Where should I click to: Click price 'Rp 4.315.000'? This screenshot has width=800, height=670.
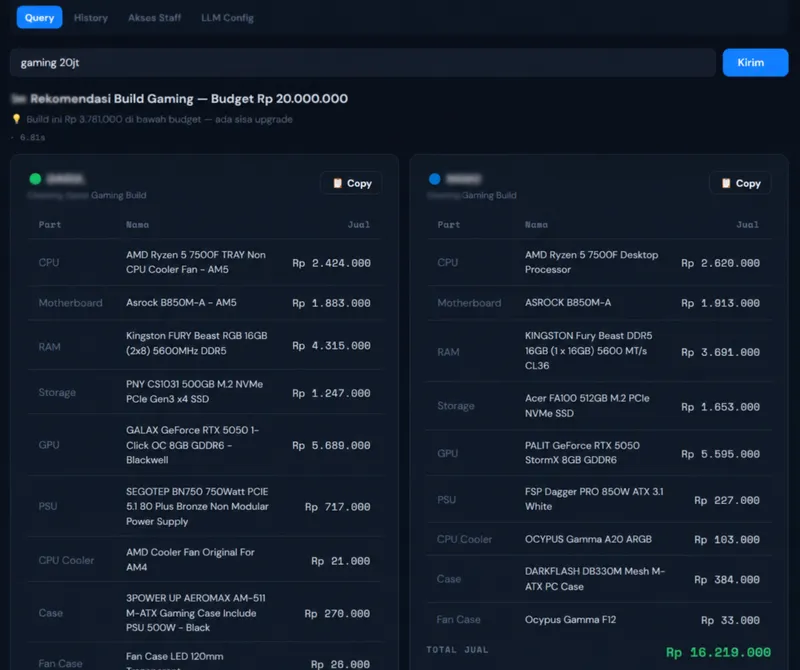pyautogui.click(x=331, y=345)
